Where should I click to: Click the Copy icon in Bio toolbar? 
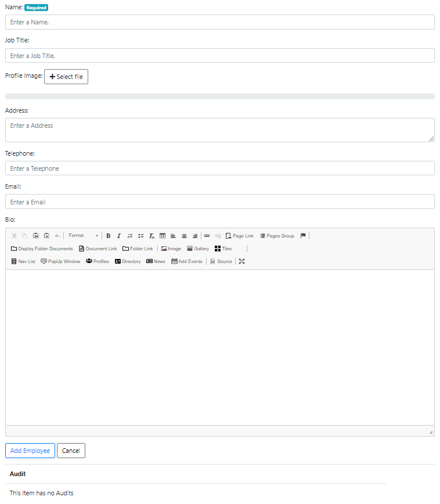pyautogui.click(x=25, y=236)
